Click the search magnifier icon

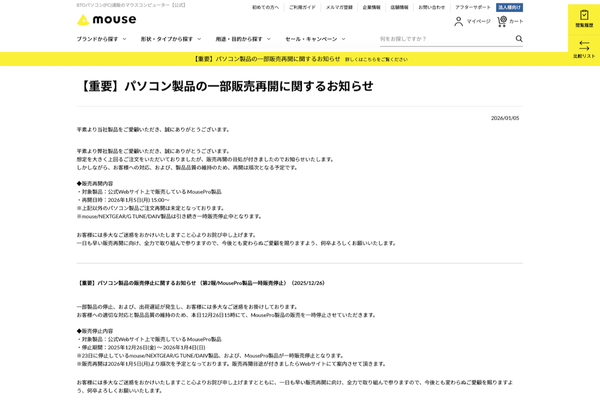519,39
